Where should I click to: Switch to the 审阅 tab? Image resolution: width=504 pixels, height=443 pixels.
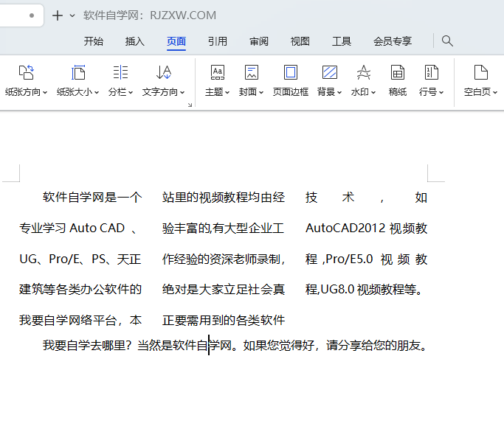pos(259,41)
